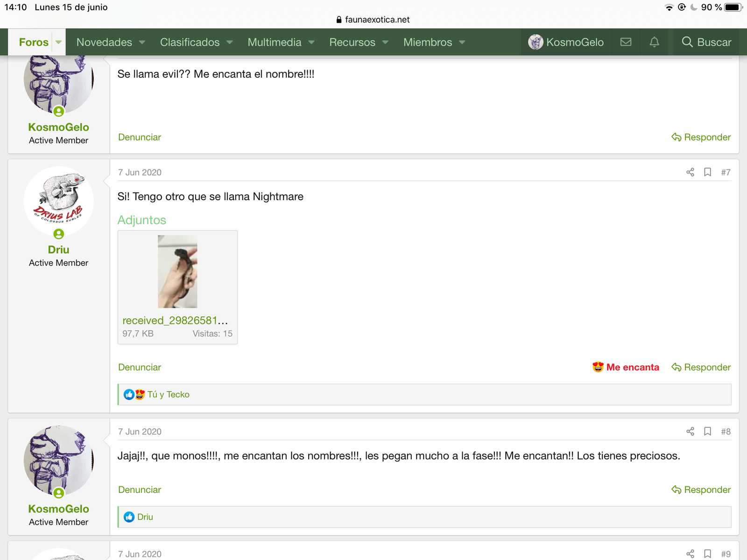Open the Multimedia menu item
The width and height of the screenshot is (747, 560).
(x=274, y=42)
